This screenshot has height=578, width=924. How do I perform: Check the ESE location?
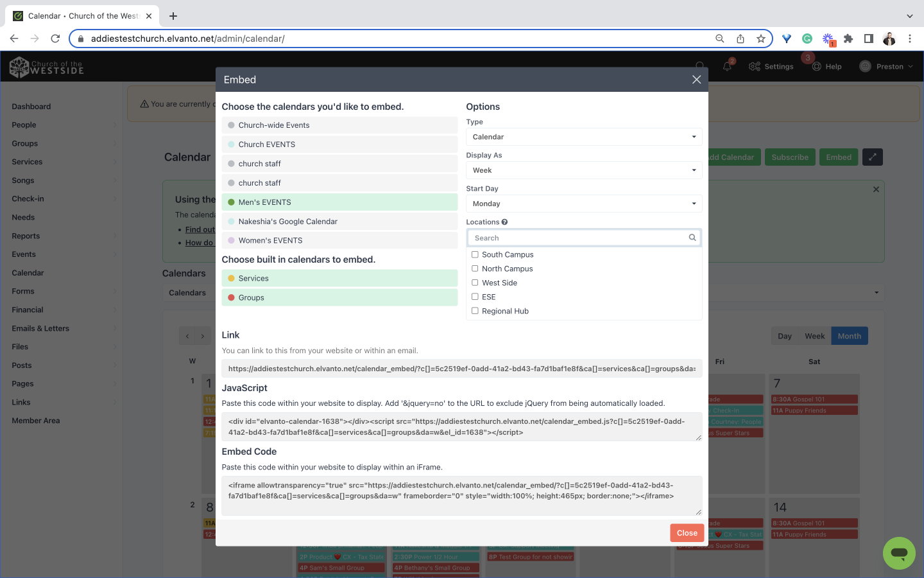point(475,297)
